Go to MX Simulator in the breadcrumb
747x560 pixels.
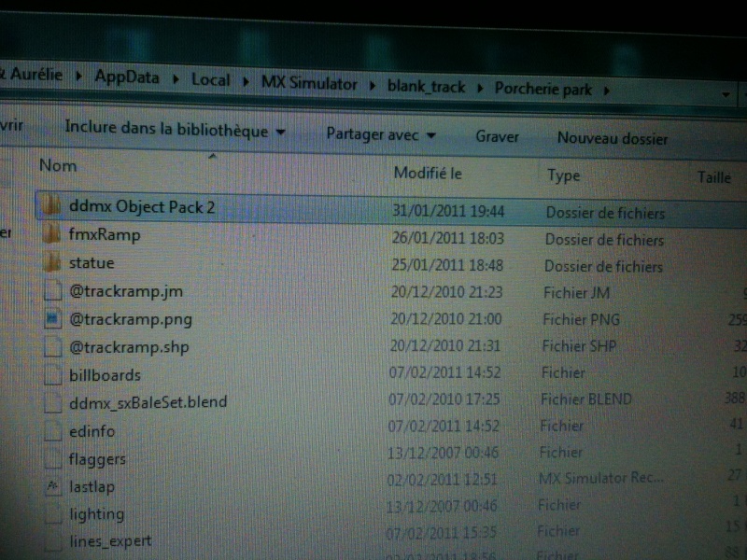309,83
